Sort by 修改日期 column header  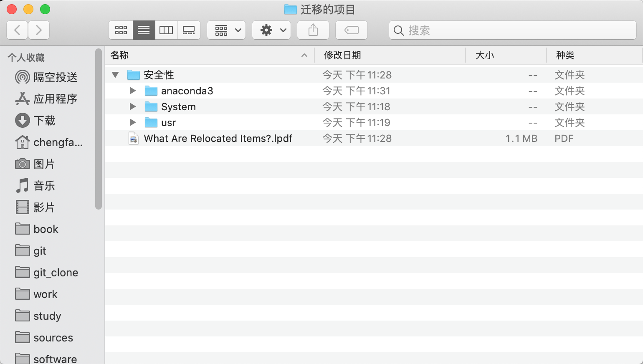pyautogui.click(x=342, y=55)
